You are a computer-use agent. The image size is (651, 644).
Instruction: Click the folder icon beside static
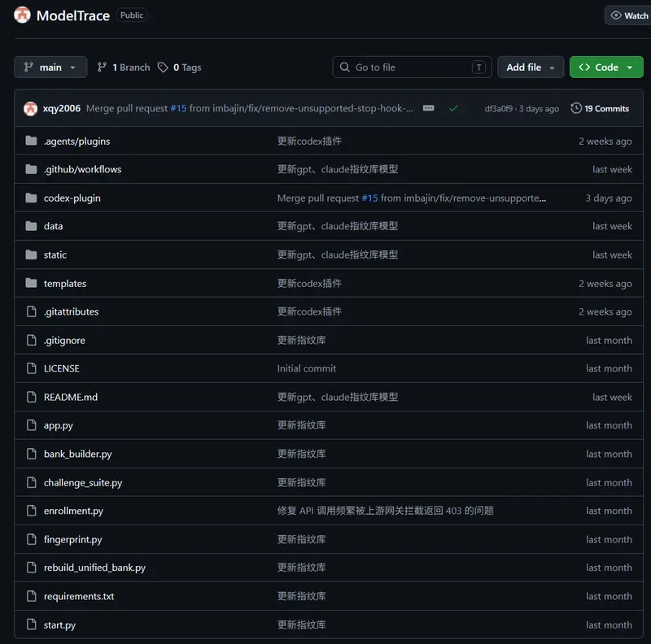click(x=31, y=255)
